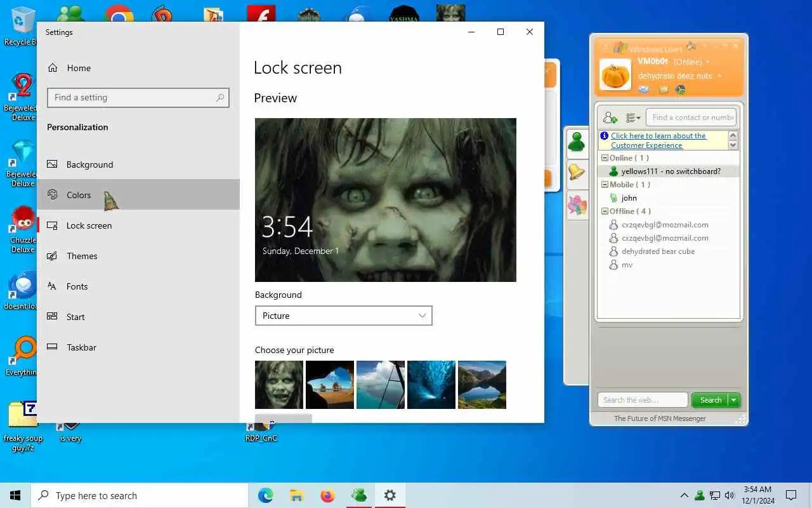This screenshot has height=508, width=812.
Task: Choose the underwater blue cave thumbnail
Action: [x=431, y=385]
